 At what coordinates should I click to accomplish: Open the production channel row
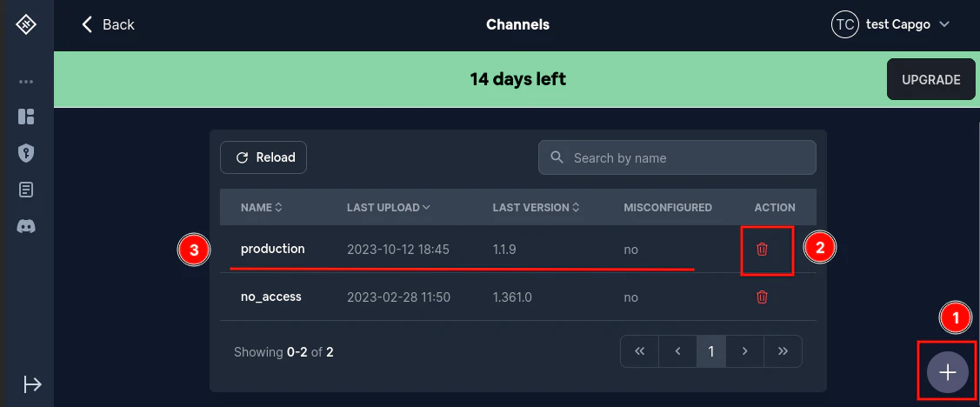click(x=273, y=250)
